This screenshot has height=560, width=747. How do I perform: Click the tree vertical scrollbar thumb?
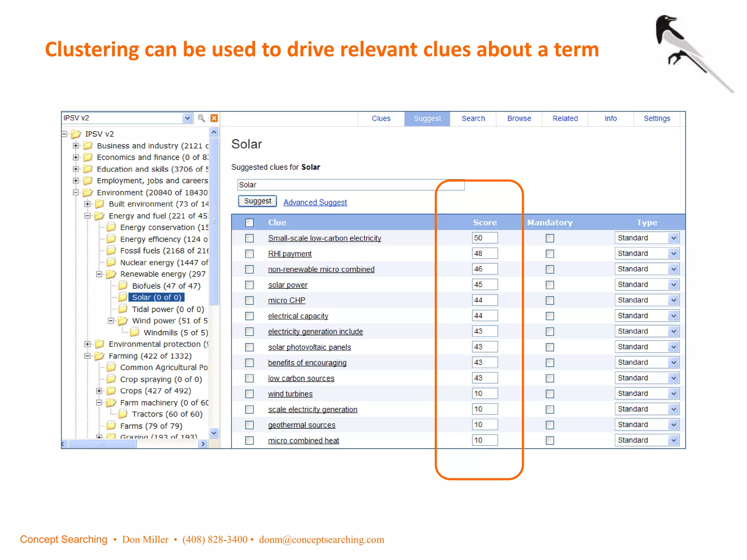[214, 221]
